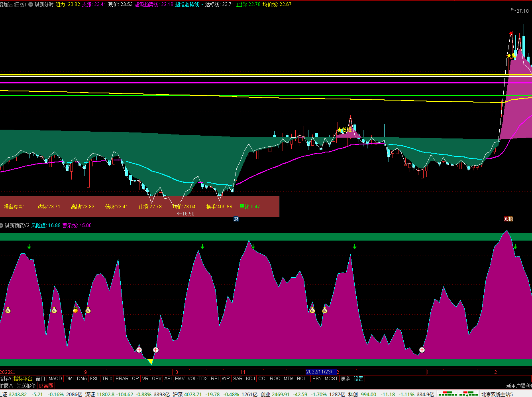Click the leftmost green down arrow signal

pyautogui.click(x=29, y=247)
